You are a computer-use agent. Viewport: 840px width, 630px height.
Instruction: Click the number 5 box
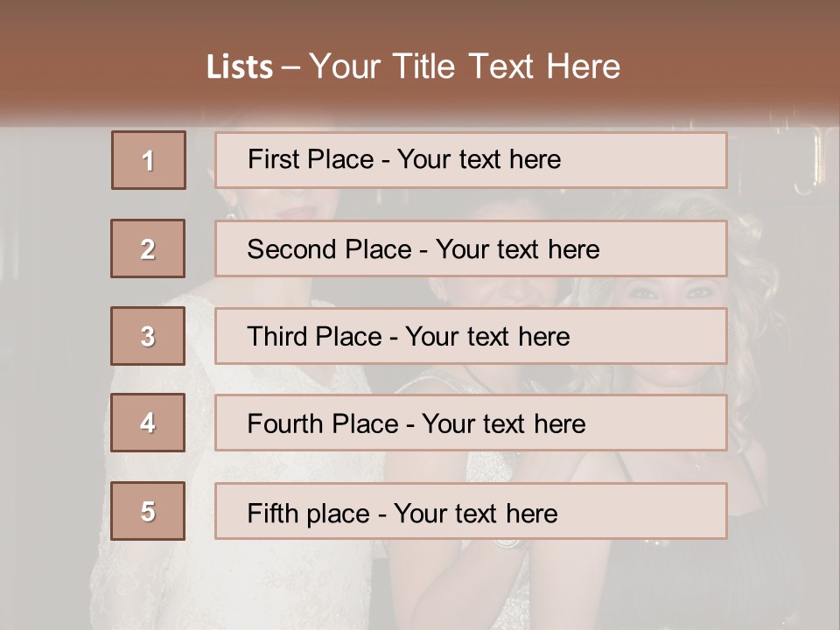[x=148, y=511]
